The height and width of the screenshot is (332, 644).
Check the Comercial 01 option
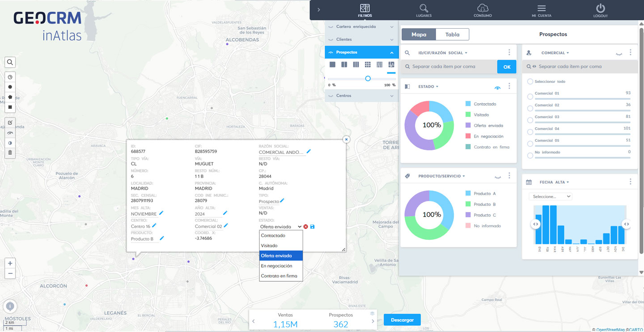[x=530, y=97]
